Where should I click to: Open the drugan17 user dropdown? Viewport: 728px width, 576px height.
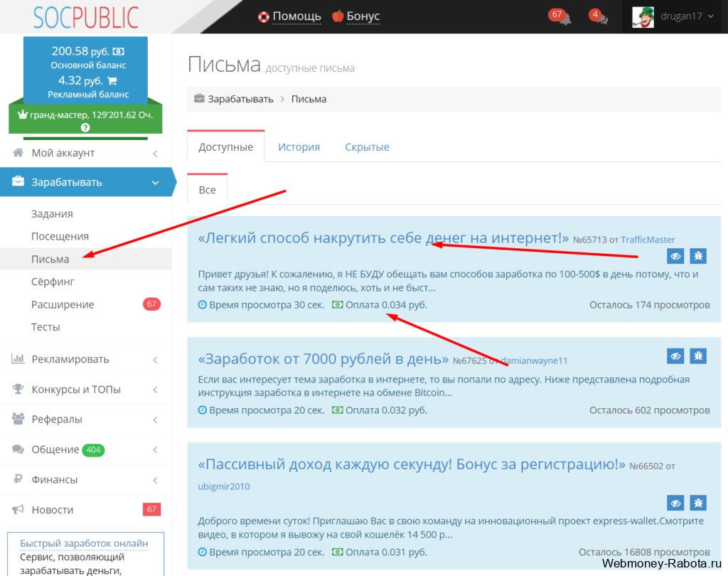[687, 16]
